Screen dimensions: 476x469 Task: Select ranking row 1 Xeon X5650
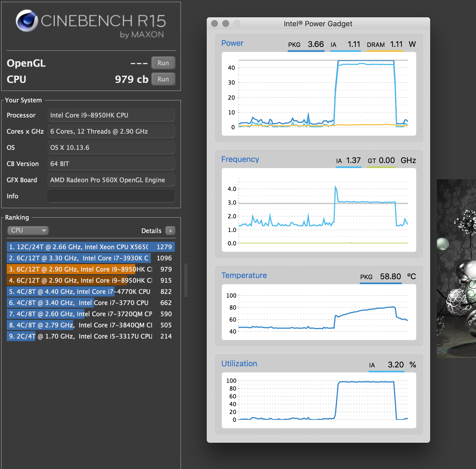pyautogui.click(x=91, y=247)
